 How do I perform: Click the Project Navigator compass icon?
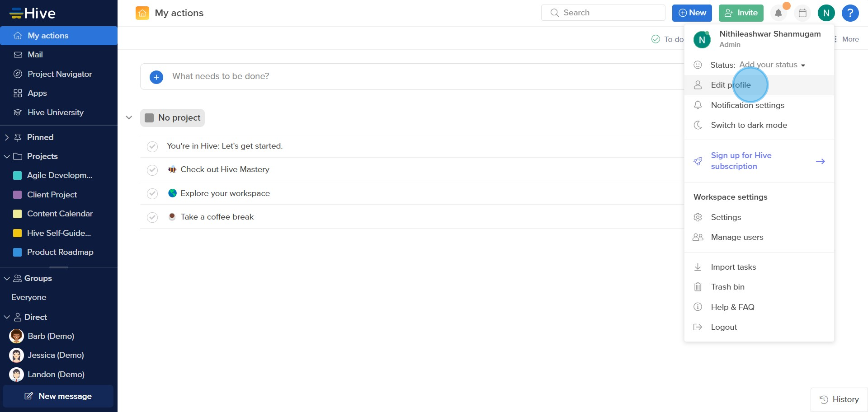click(x=18, y=74)
